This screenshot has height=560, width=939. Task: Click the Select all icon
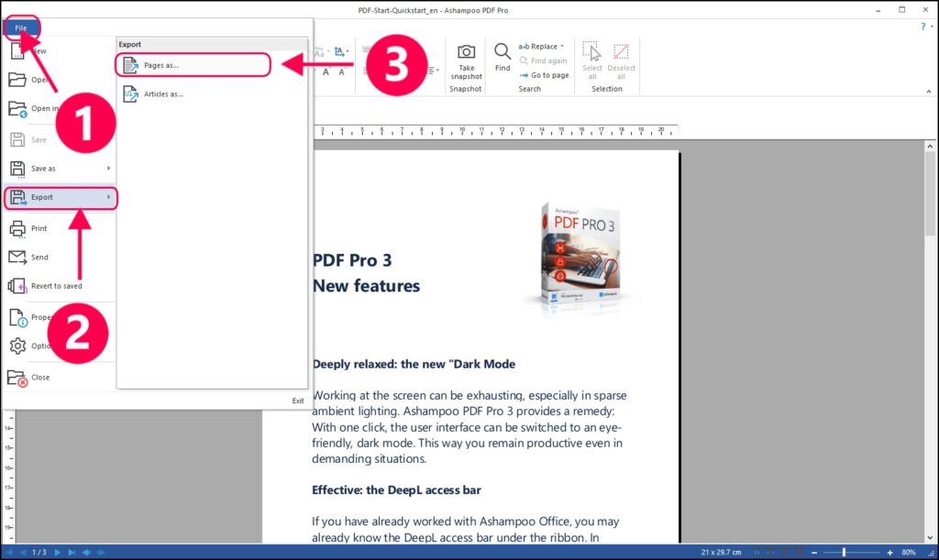point(591,52)
